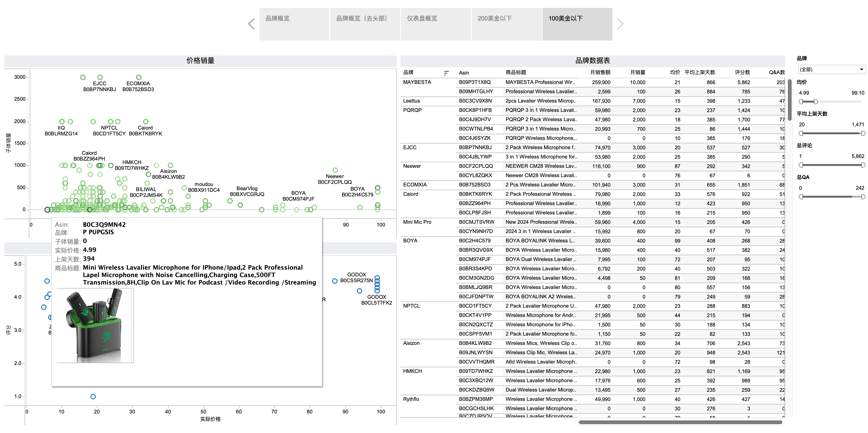This screenshot has width=868, height=433.
Task: Click the Asin column header
Action: tap(464, 73)
